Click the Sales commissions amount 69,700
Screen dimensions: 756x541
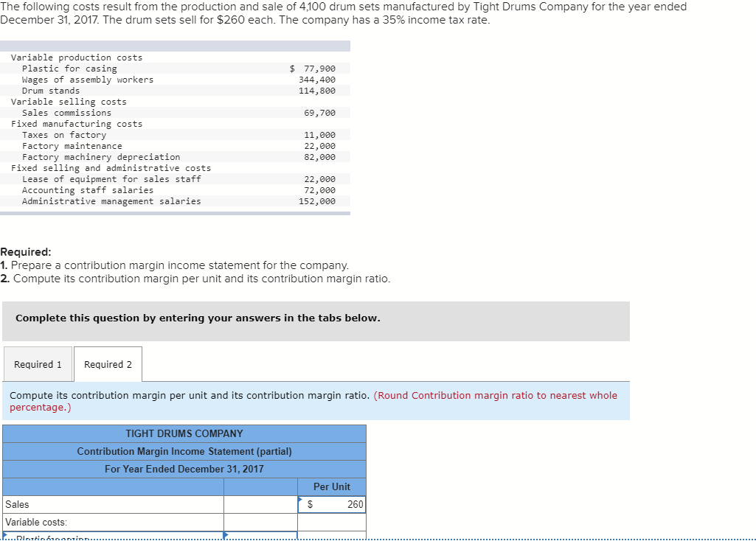(319, 113)
